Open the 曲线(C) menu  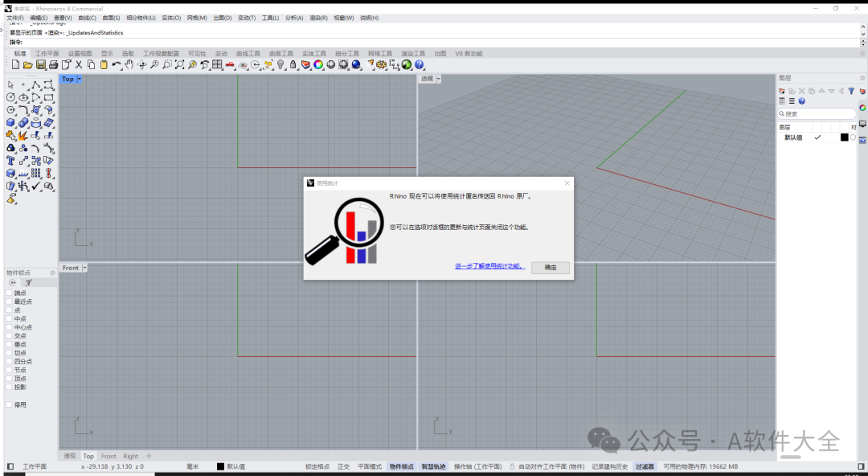[x=87, y=18]
